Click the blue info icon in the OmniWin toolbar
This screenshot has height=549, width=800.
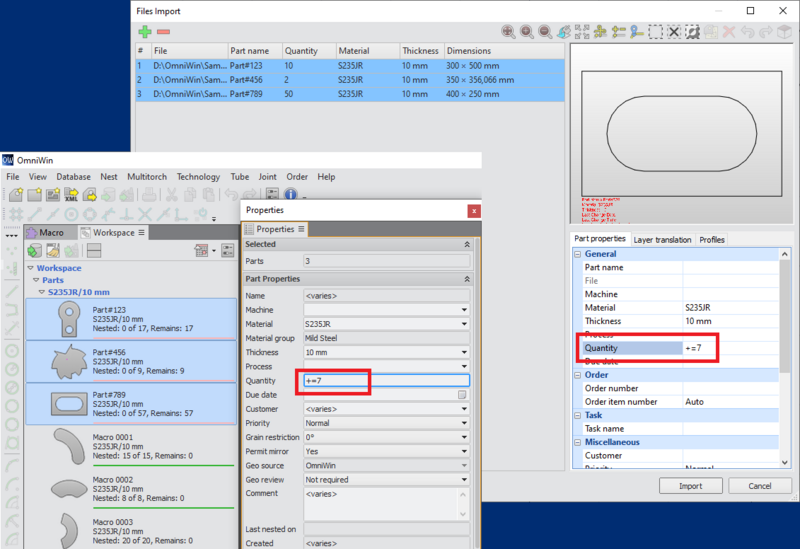pyautogui.click(x=291, y=194)
